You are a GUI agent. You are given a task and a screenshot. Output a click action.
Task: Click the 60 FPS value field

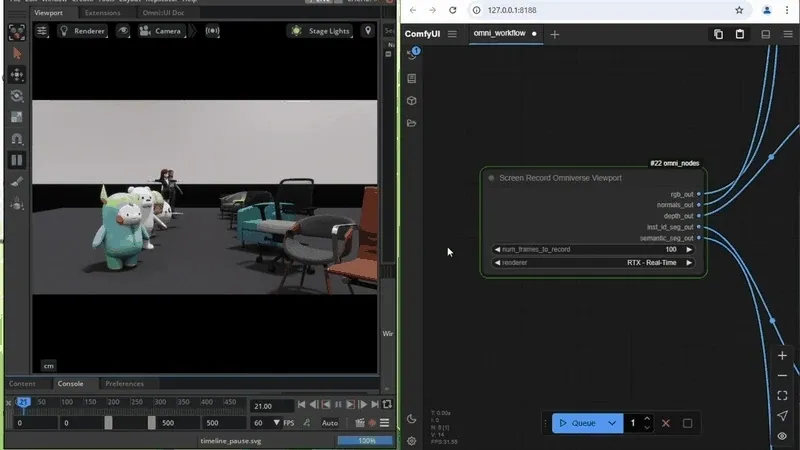click(260, 423)
